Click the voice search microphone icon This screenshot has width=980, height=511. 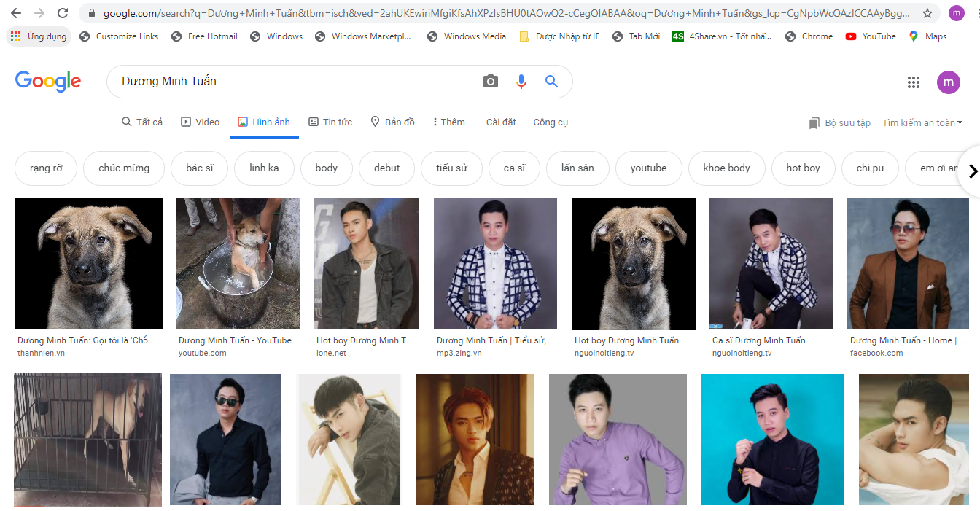521,82
